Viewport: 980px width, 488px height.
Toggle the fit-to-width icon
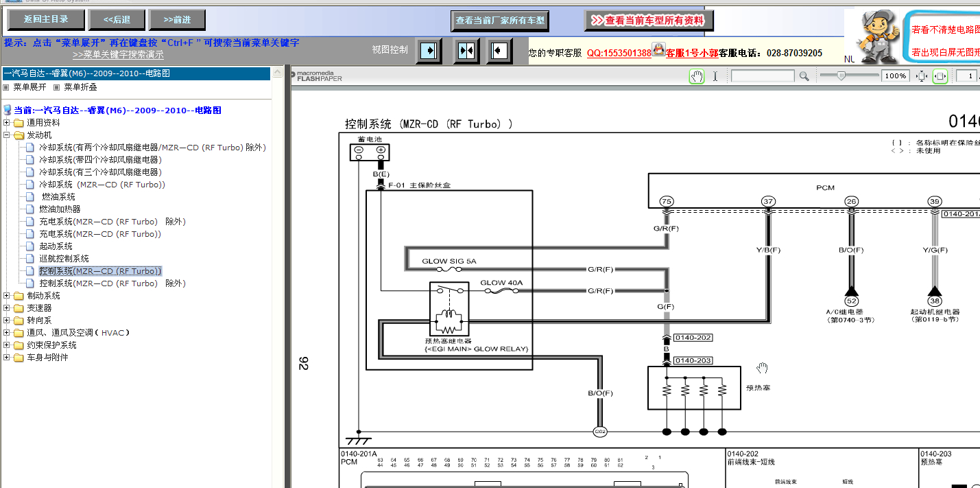point(940,76)
